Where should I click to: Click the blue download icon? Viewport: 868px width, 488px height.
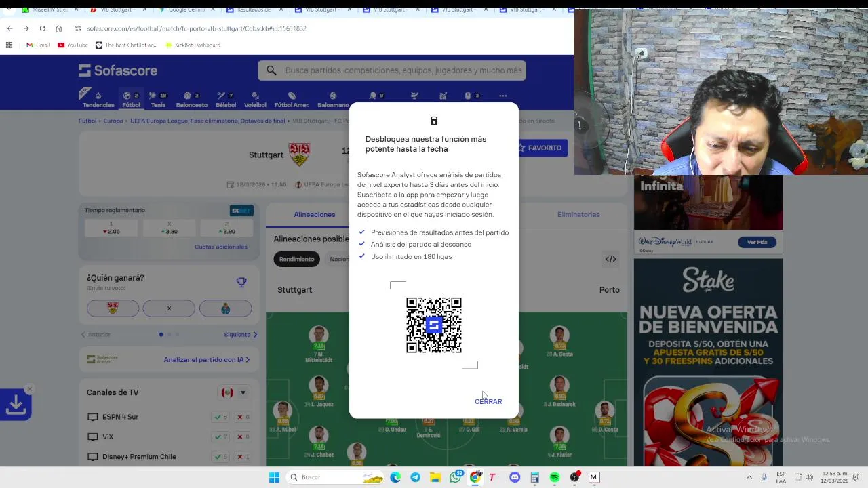16,405
